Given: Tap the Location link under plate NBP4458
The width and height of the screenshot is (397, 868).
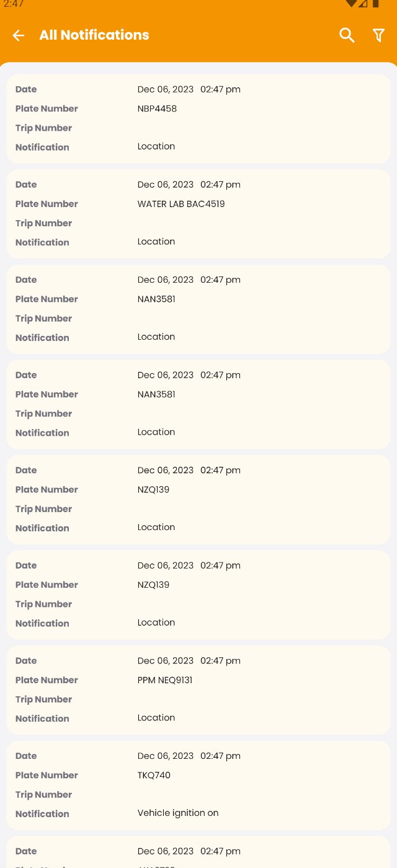Looking at the screenshot, I should pos(156,146).
